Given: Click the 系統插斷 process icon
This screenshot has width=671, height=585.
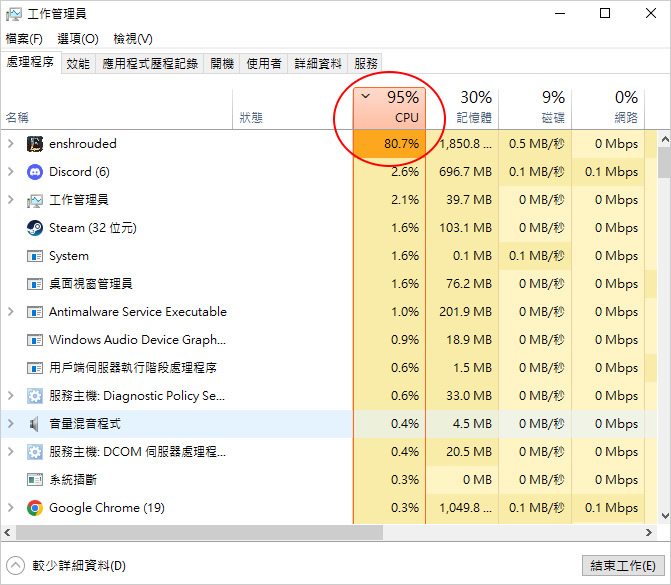Looking at the screenshot, I should pos(35,480).
